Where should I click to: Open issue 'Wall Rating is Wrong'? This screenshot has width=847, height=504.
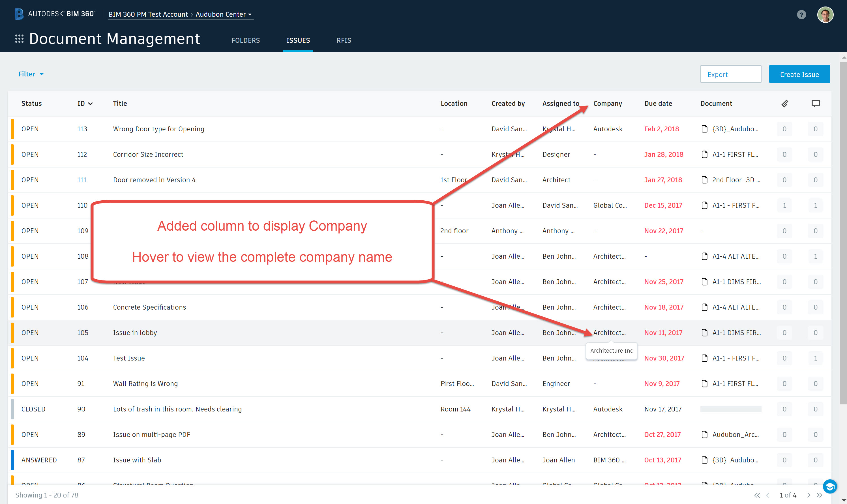145,384
